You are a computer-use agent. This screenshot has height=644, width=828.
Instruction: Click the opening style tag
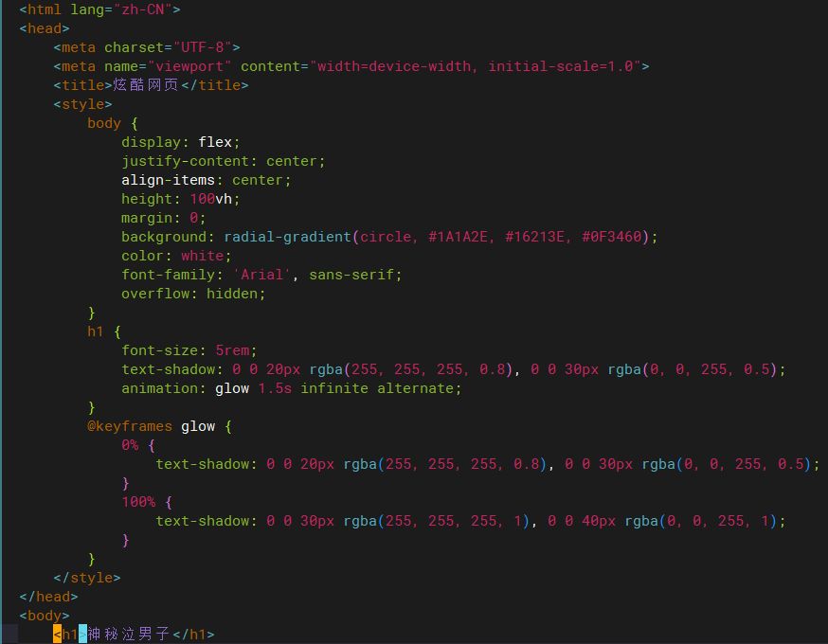[82, 104]
